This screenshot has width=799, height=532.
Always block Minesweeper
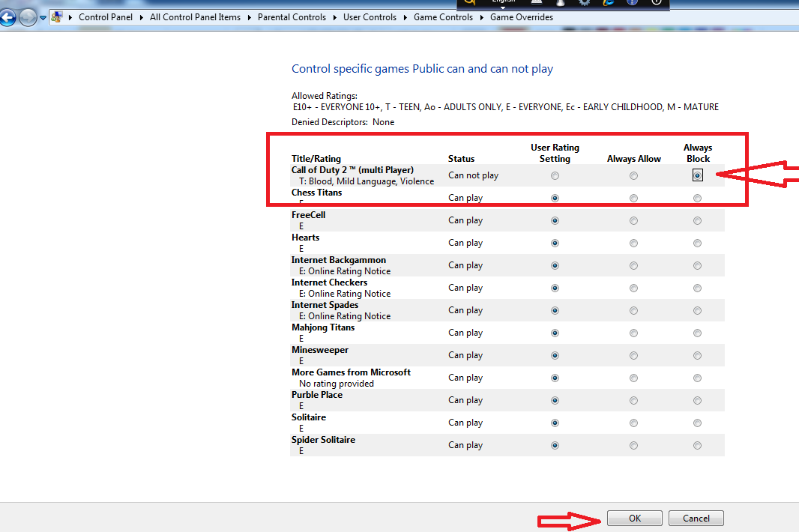[x=697, y=355]
